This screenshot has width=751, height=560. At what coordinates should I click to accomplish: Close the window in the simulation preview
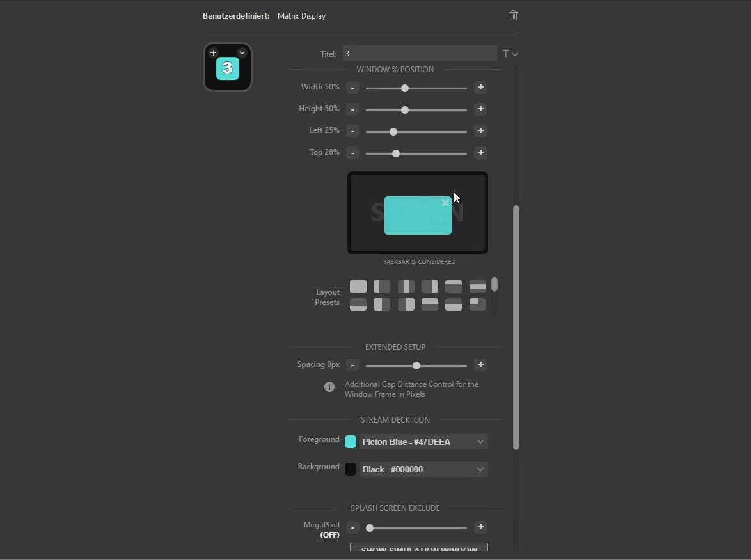[x=446, y=203]
